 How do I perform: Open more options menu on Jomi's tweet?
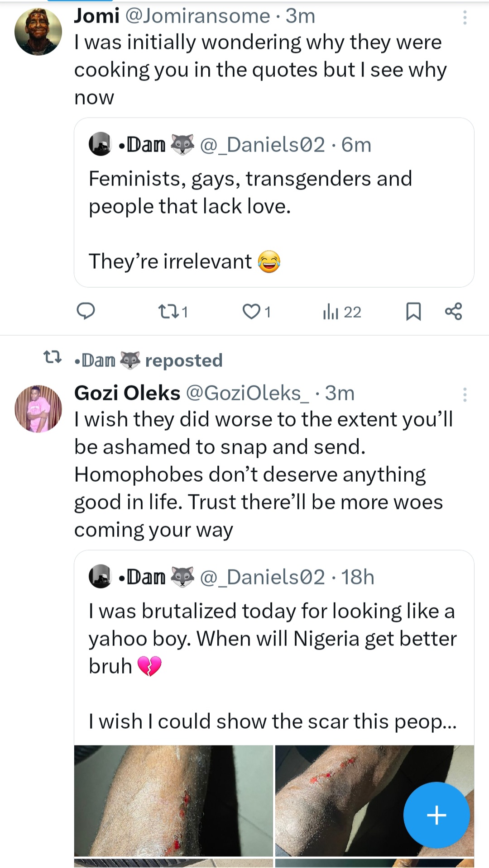click(465, 18)
